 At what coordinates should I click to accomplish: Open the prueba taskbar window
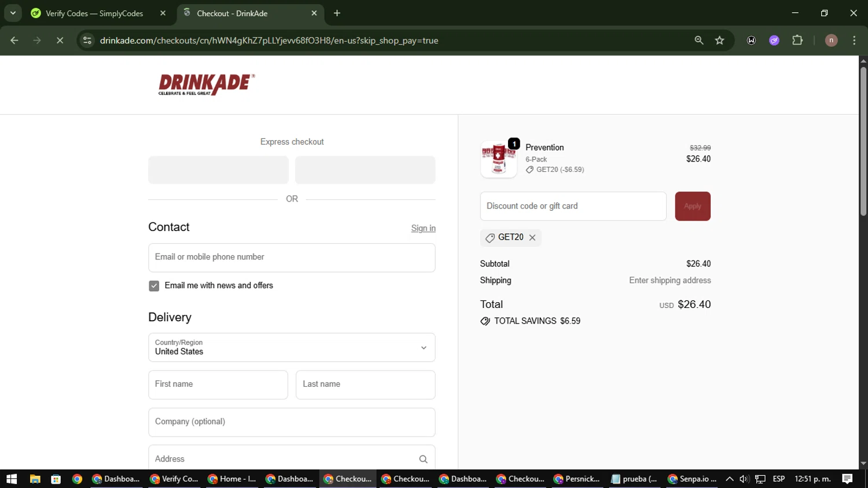click(635, 479)
